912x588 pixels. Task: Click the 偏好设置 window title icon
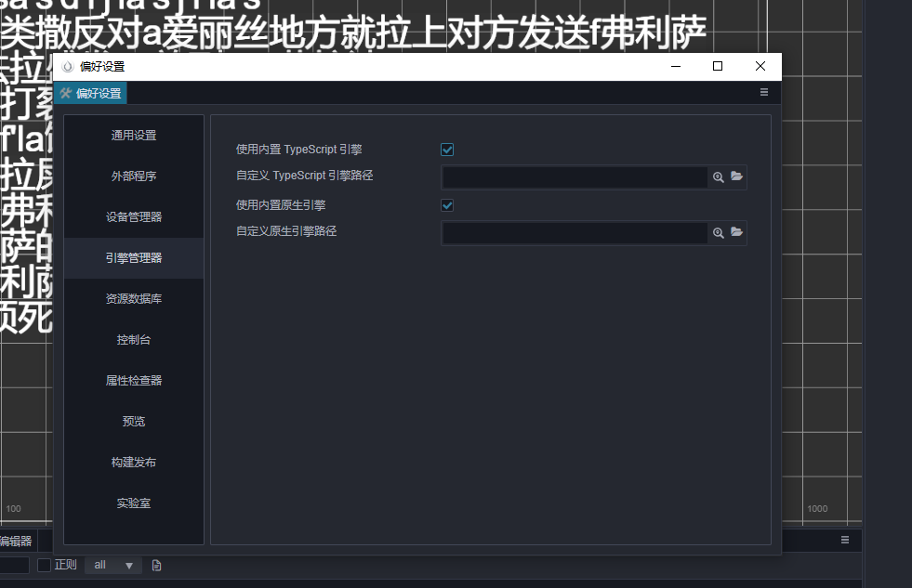pyautogui.click(x=68, y=67)
